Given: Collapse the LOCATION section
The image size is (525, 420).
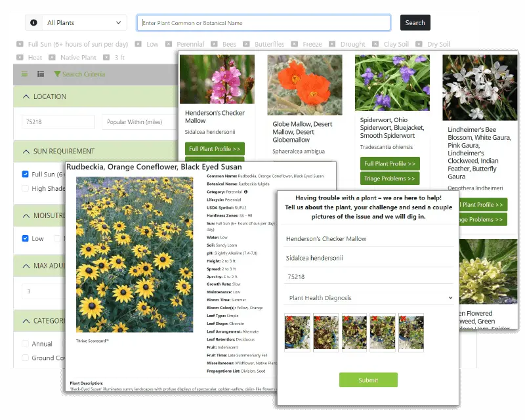Looking at the screenshot, I should (x=26, y=96).
